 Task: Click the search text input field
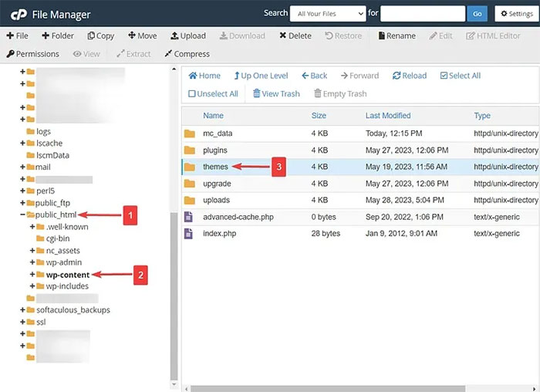(423, 14)
